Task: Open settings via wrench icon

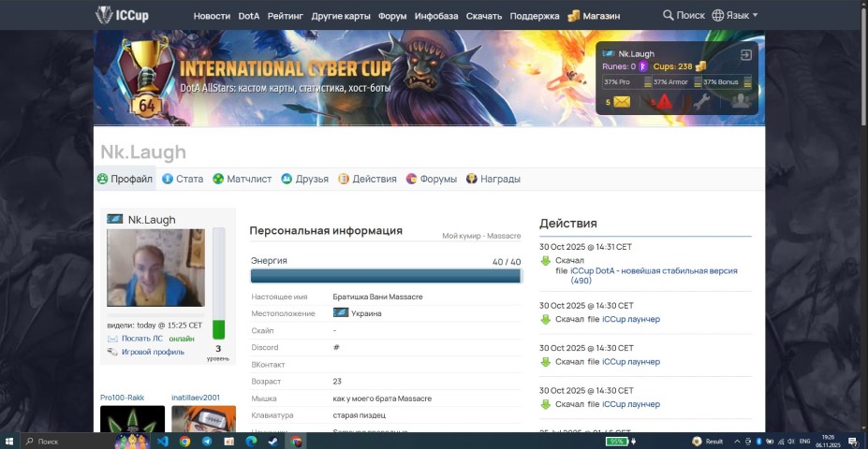Action: point(701,102)
